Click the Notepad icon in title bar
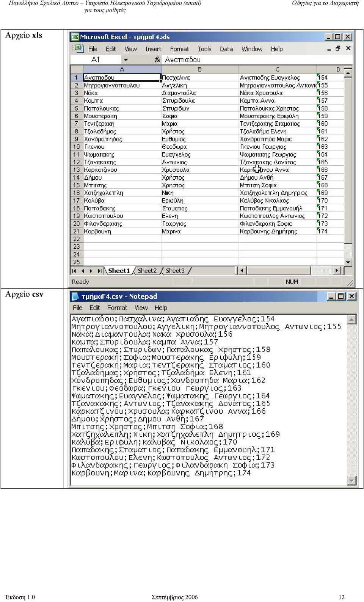The image size is (364, 602). [x=75, y=296]
